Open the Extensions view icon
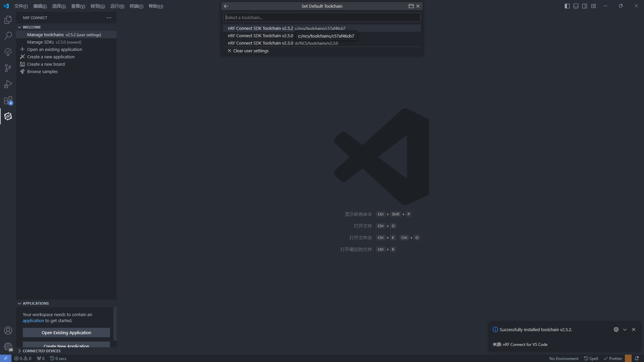 point(8,101)
